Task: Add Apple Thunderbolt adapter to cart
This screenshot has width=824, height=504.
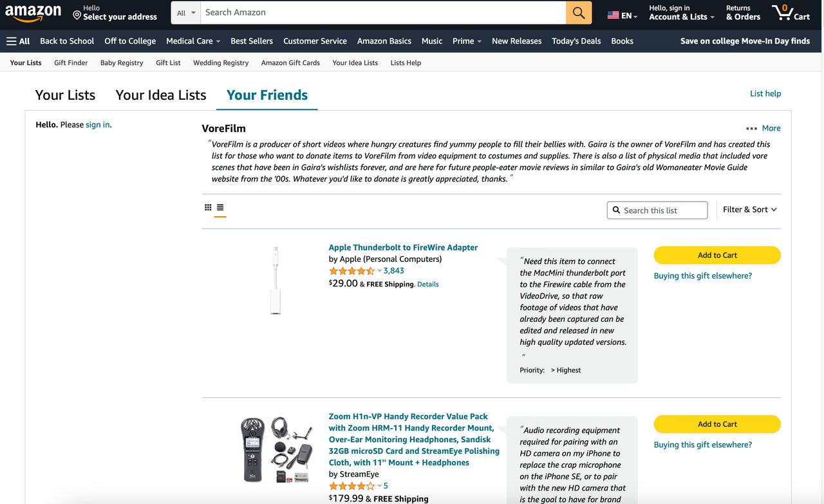Action: point(717,255)
